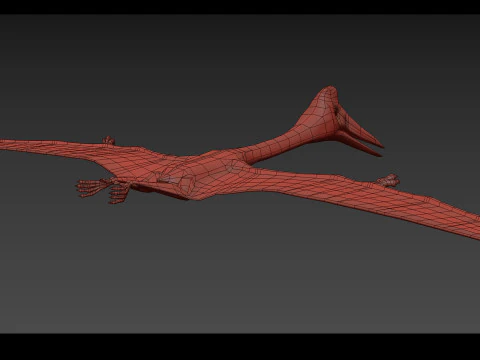Select the wing claw near the head
The height and width of the screenshot is (360, 480).
(388, 180)
